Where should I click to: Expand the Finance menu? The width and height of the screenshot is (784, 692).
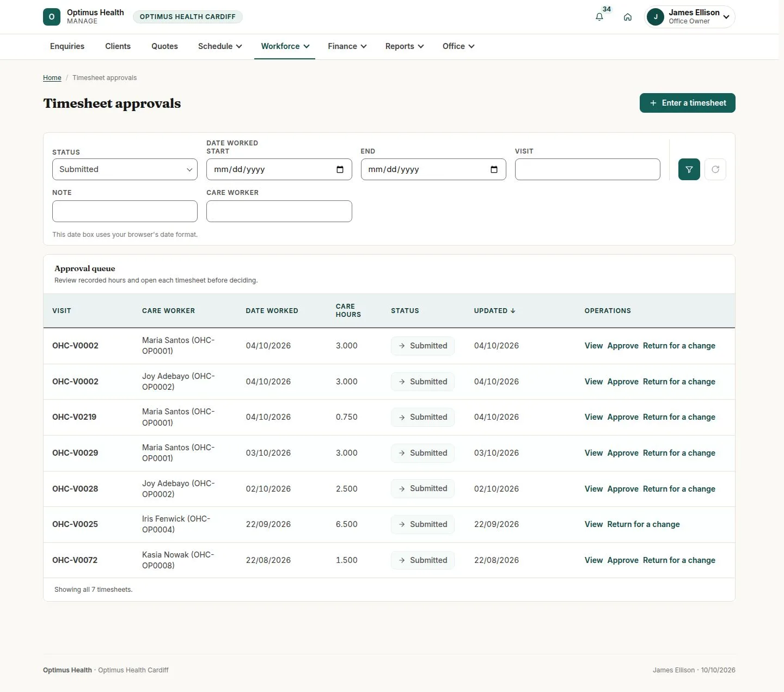point(347,46)
